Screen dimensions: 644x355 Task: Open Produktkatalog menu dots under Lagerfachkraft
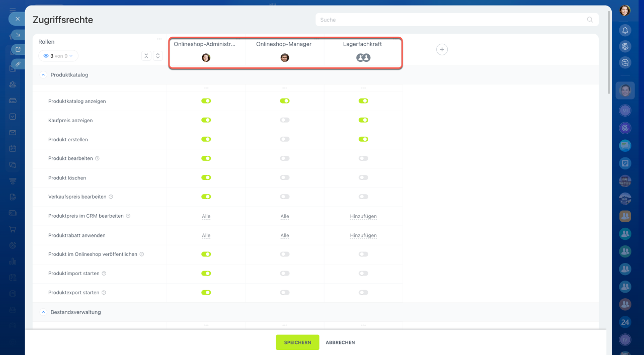pos(363,88)
